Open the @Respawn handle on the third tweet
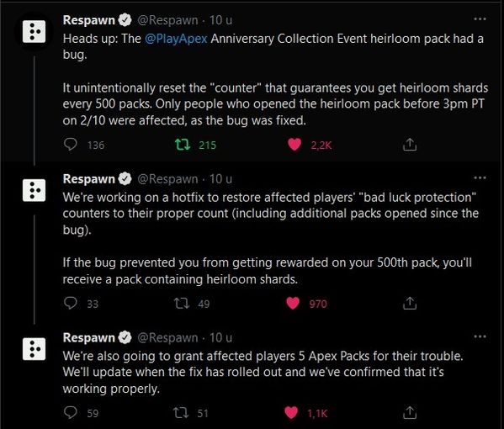 (167, 337)
